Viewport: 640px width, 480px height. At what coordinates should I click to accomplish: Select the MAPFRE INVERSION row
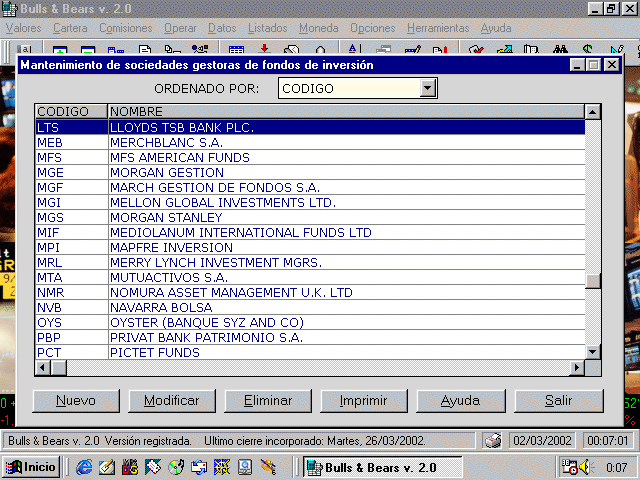pyautogui.click(x=310, y=247)
